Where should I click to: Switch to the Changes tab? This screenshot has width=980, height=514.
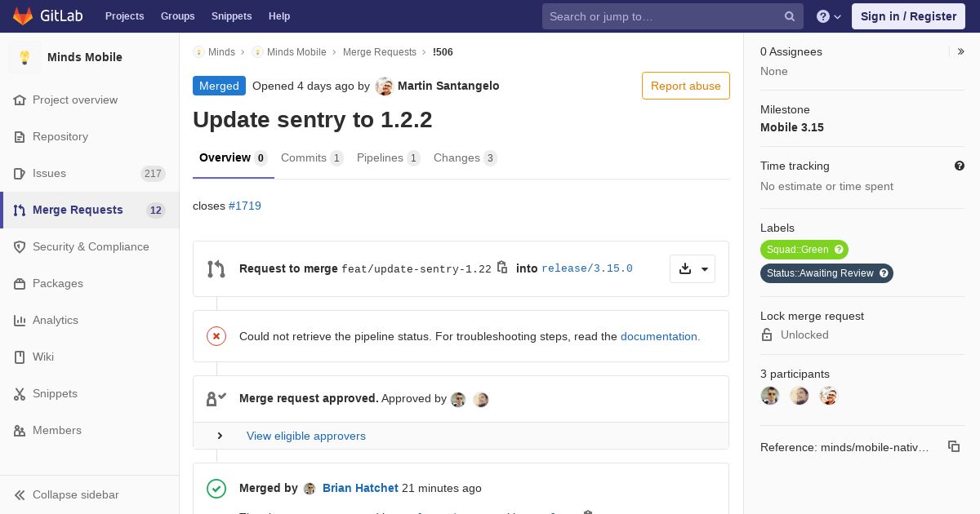465,158
